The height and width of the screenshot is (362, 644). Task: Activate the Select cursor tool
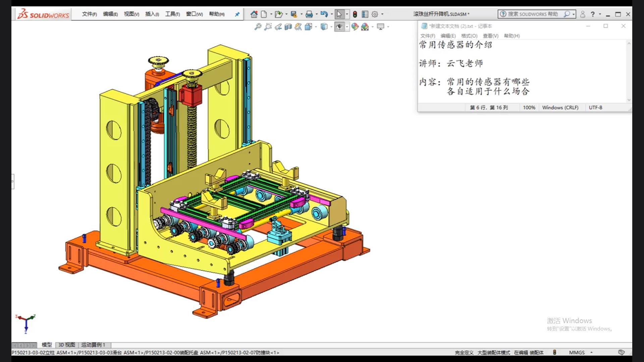pyautogui.click(x=339, y=14)
